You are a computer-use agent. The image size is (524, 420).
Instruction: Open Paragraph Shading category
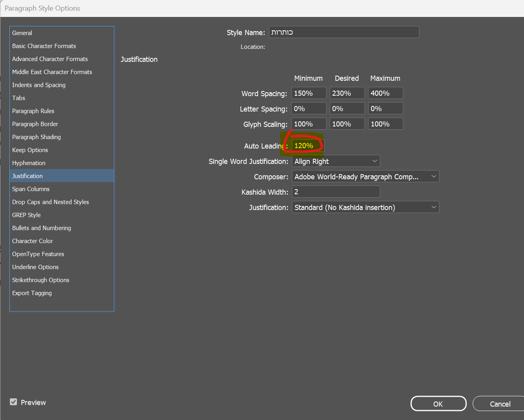[62, 137]
